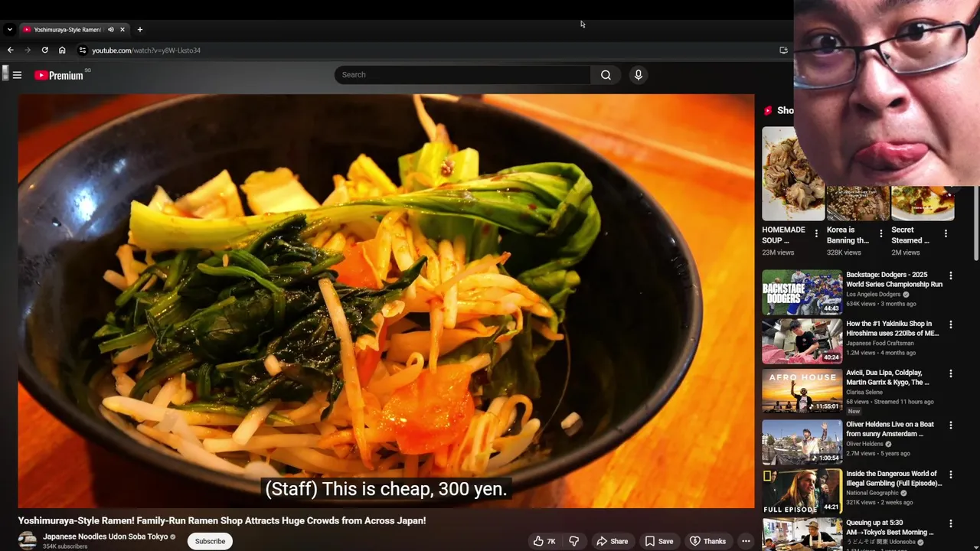Focus the YouTube Search field
Viewport: 980px width, 551px height.
tap(462, 75)
